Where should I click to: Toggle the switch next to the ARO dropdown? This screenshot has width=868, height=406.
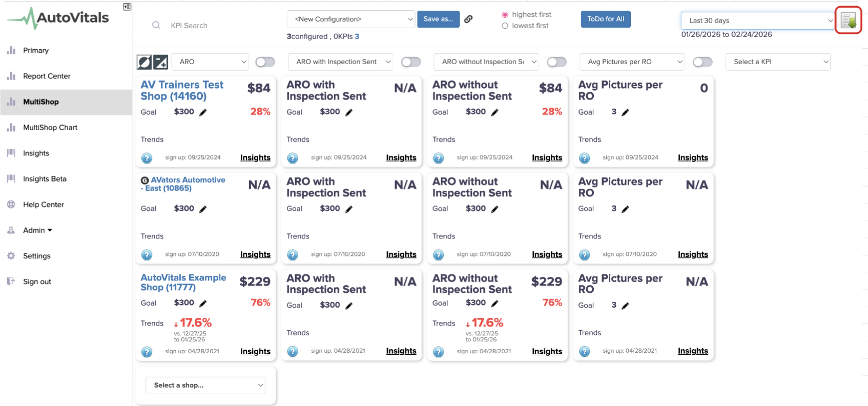coord(265,62)
